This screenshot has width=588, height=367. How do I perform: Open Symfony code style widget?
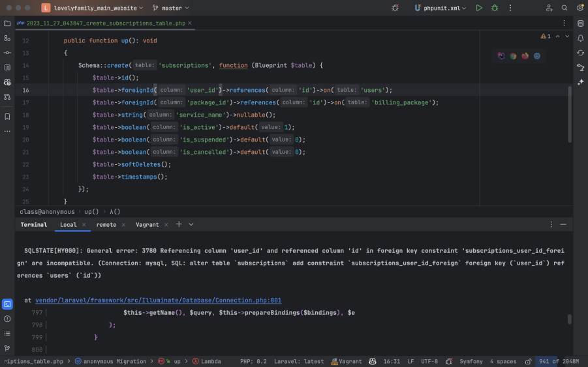point(471,362)
